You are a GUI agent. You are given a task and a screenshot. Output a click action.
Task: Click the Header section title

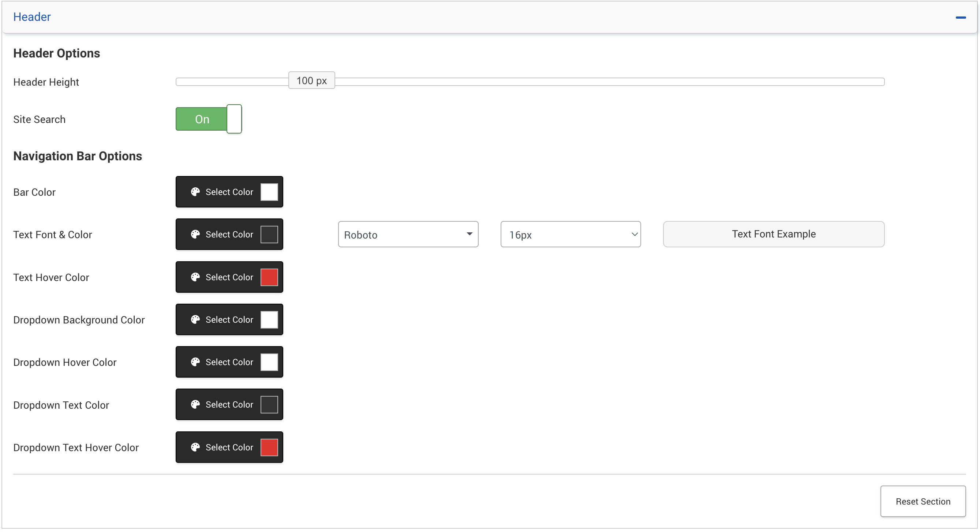point(32,17)
